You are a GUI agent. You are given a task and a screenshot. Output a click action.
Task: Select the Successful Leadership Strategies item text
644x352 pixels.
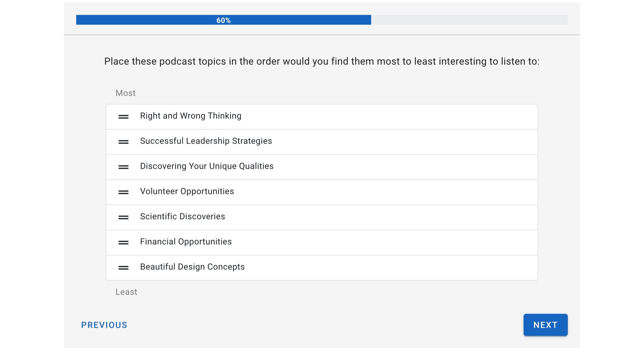point(206,141)
